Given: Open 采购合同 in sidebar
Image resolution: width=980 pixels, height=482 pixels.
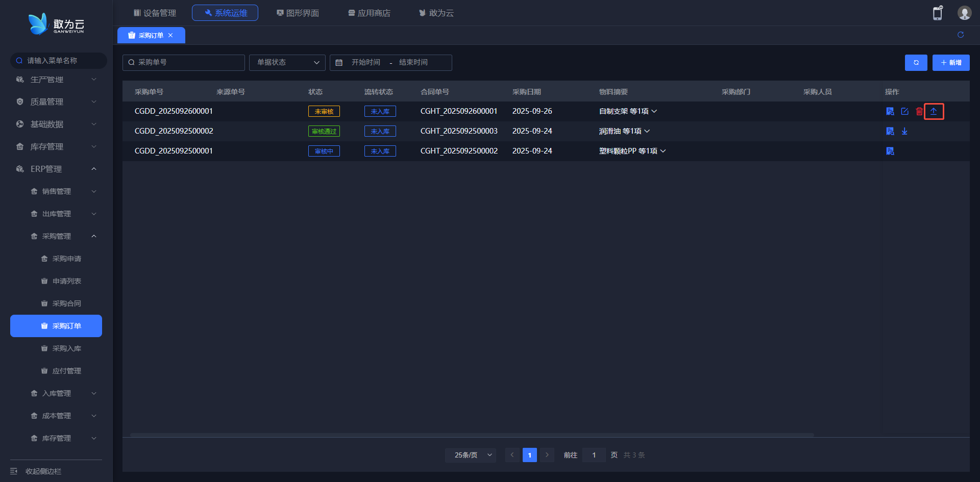Looking at the screenshot, I should [56, 304].
